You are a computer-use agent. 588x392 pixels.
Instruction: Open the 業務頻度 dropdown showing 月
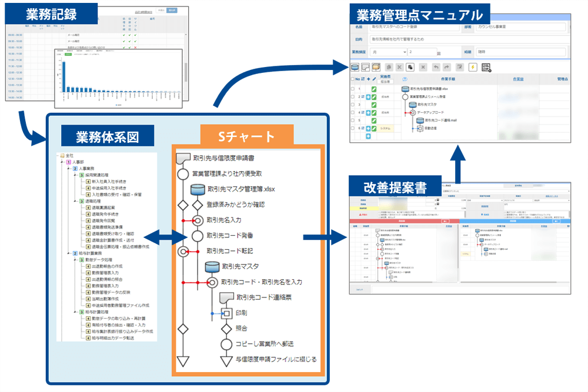click(x=389, y=52)
